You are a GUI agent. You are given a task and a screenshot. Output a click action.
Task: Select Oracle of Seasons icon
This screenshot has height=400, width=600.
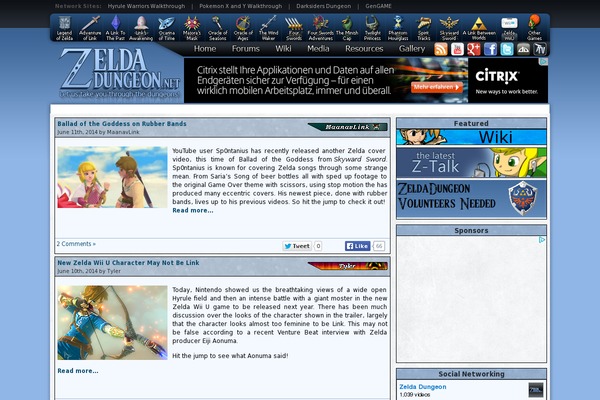tap(217, 28)
